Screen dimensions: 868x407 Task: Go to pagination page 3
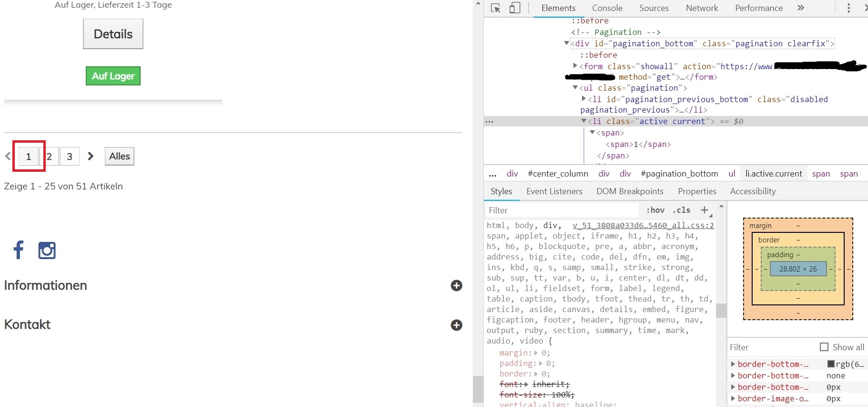pyautogui.click(x=70, y=157)
